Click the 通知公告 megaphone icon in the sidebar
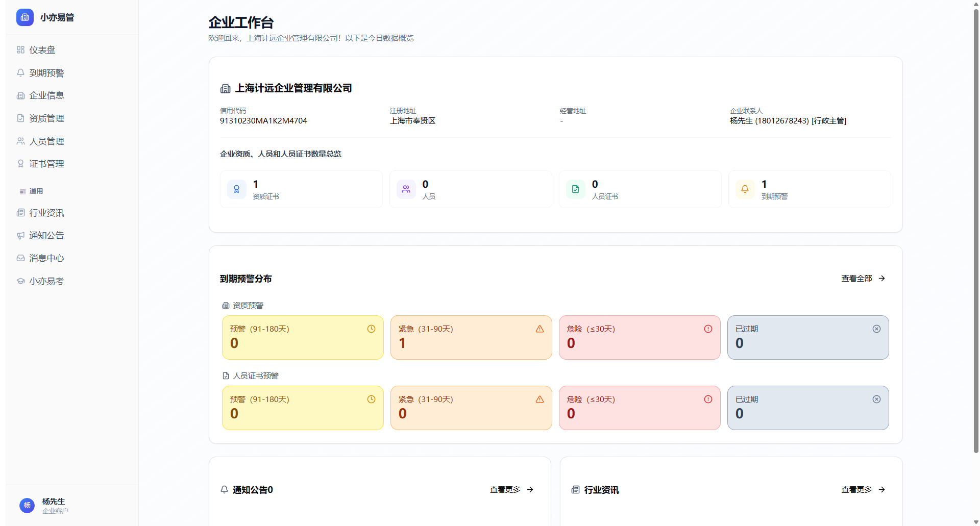The height and width of the screenshot is (526, 980). [20, 235]
